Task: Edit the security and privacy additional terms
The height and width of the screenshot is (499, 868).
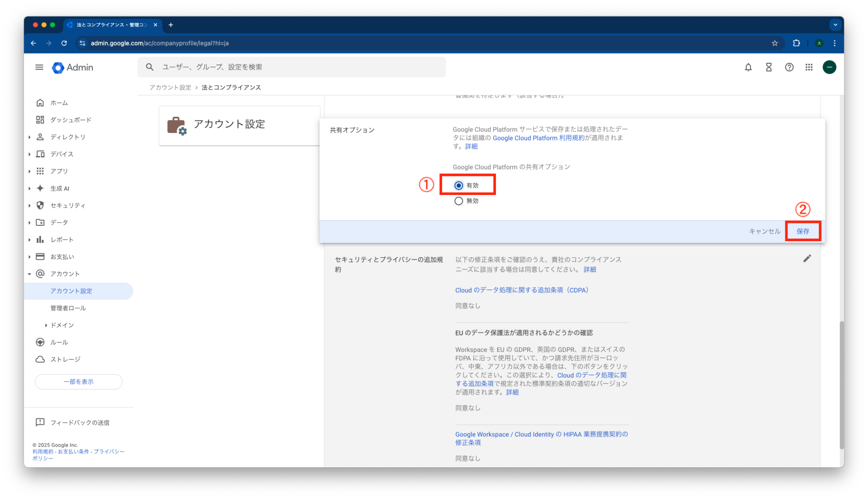Action: 807,258
